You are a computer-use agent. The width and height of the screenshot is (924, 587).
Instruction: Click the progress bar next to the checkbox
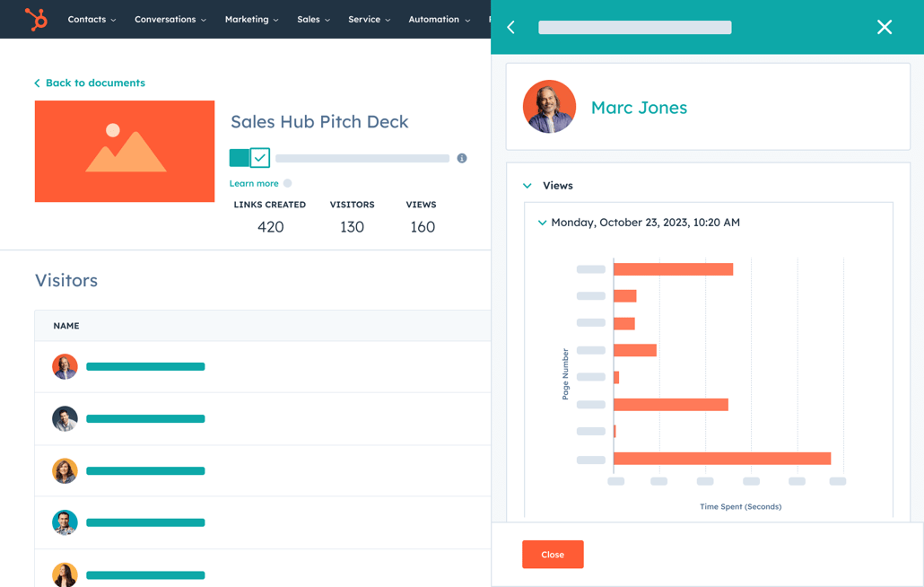[362, 157]
